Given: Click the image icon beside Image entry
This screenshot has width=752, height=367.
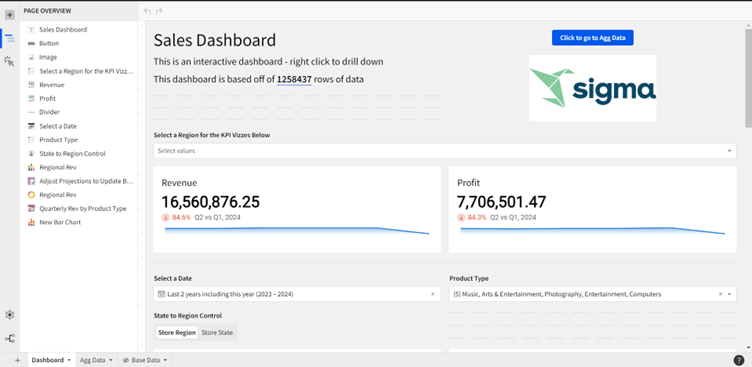Looking at the screenshot, I should click(31, 57).
